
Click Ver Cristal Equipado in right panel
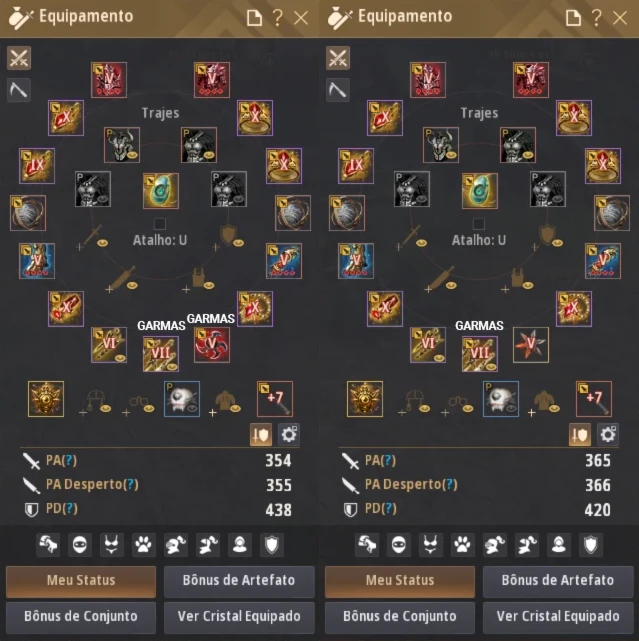coord(558,617)
